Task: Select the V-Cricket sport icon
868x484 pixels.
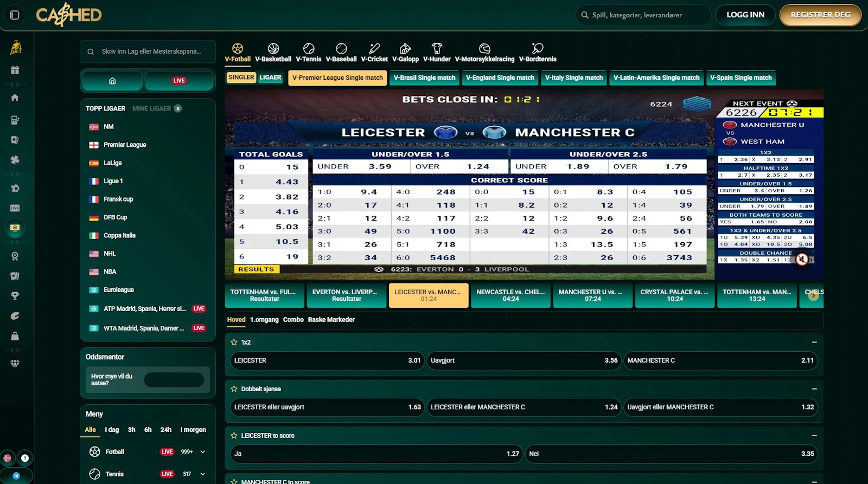Action: (x=374, y=53)
